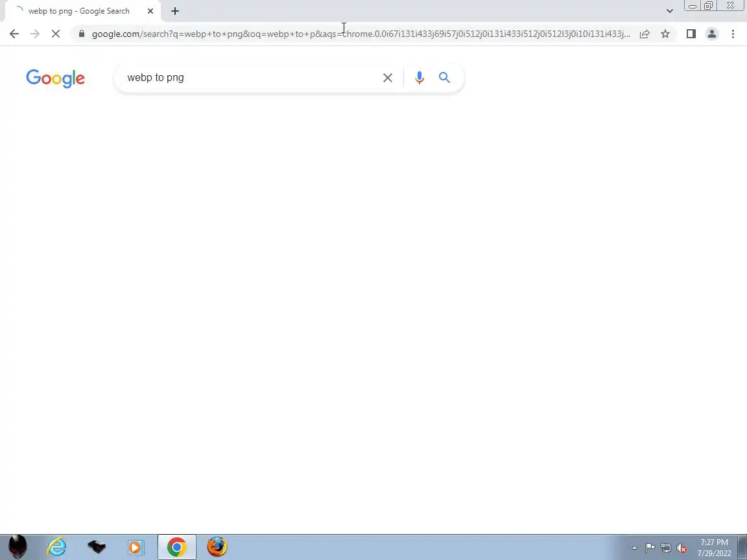Open the Alienware start button
This screenshot has width=747, height=560.
18,547
